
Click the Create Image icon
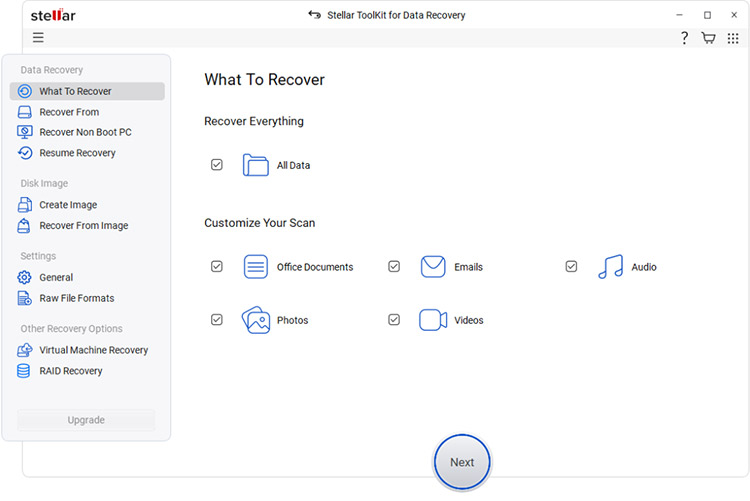pos(25,204)
